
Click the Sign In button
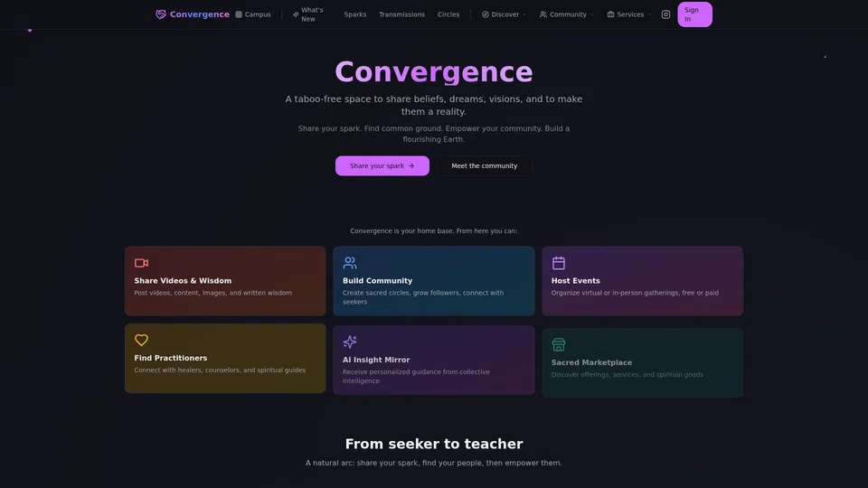[x=694, y=14]
